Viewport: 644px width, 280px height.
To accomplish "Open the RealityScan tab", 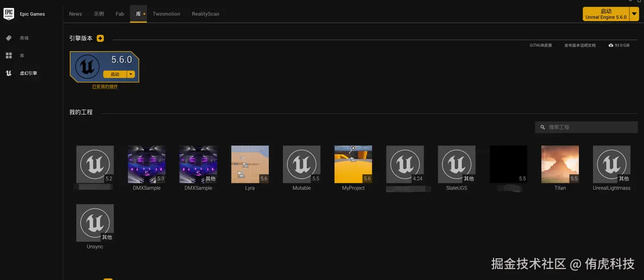I will pyautogui.click(x=205, y=14).
